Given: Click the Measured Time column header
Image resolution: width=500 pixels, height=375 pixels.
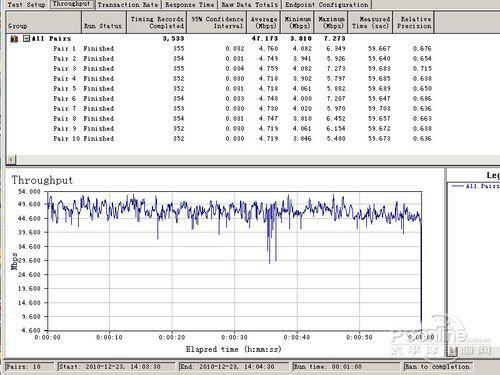Looking at the screenshot, I should [371, 22].
